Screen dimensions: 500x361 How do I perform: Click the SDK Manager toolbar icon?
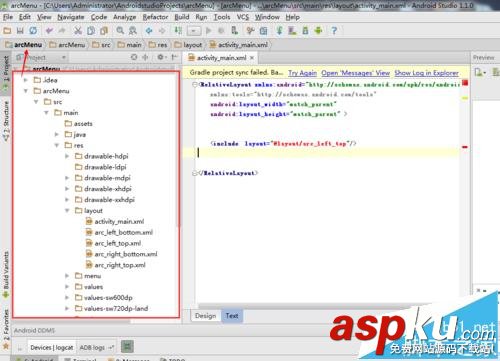(x=305, y=31)
